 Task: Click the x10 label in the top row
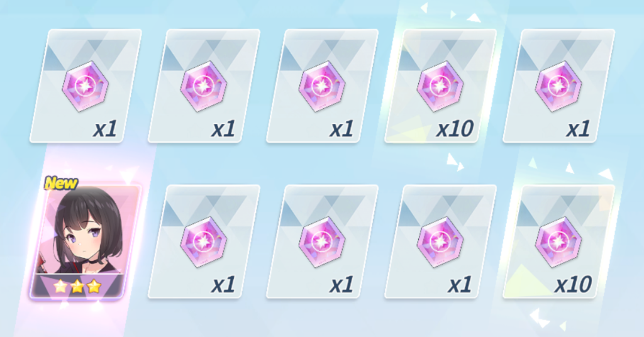[x=455, y=130]
